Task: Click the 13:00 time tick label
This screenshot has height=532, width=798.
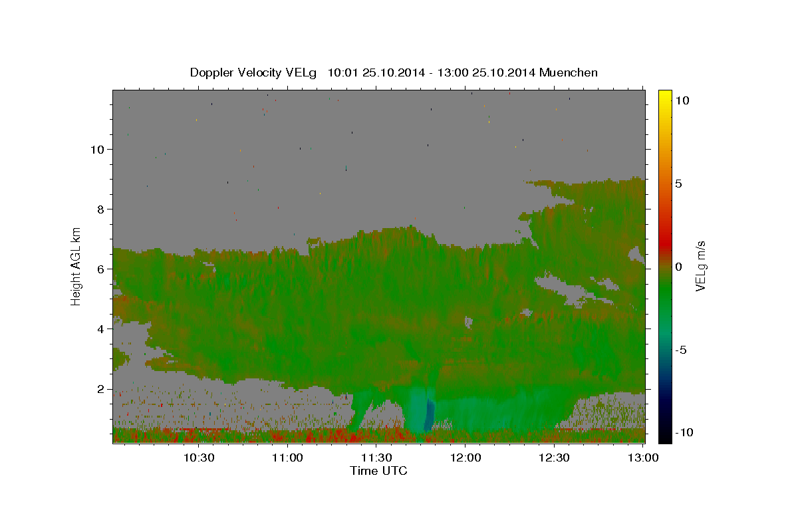Action: pos(642,458)
